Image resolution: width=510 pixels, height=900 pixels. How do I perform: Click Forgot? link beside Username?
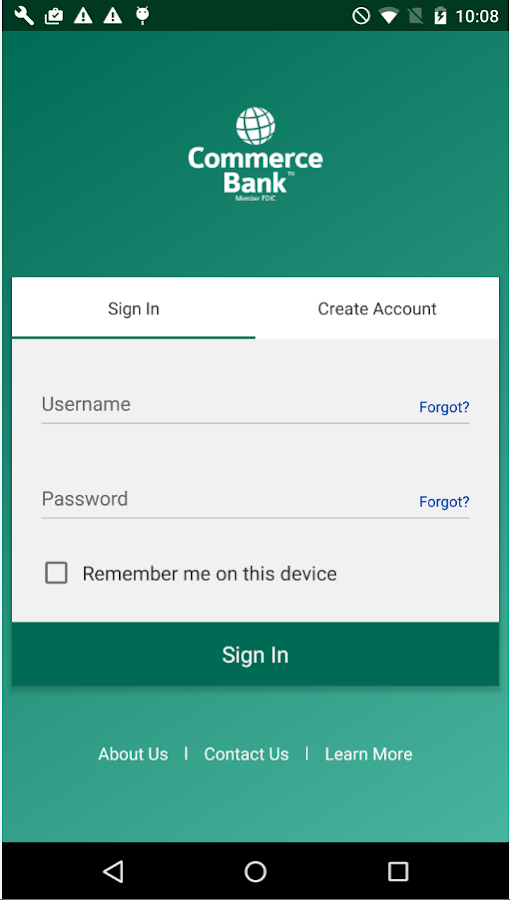(444, 407)
